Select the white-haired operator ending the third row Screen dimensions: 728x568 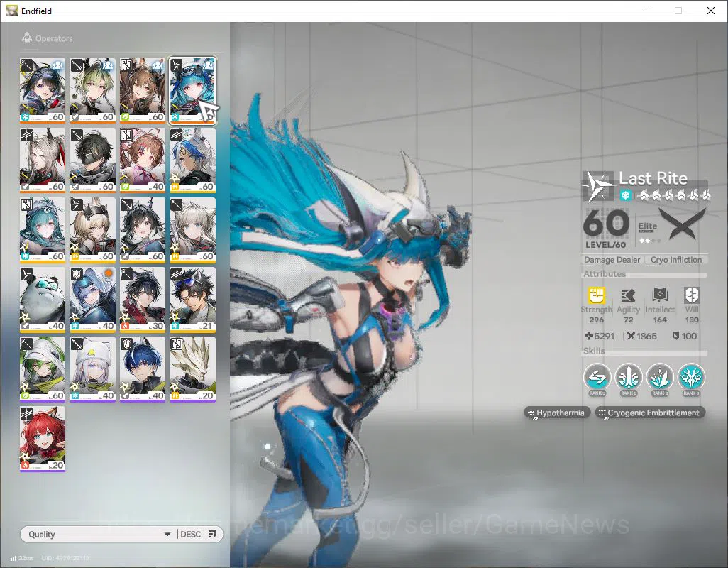click(x=193, y=229)
